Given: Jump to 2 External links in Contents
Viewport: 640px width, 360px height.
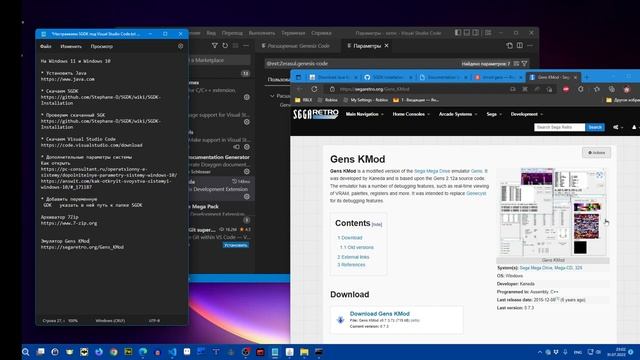Looking at the screenshot, I should pos(353,257).
